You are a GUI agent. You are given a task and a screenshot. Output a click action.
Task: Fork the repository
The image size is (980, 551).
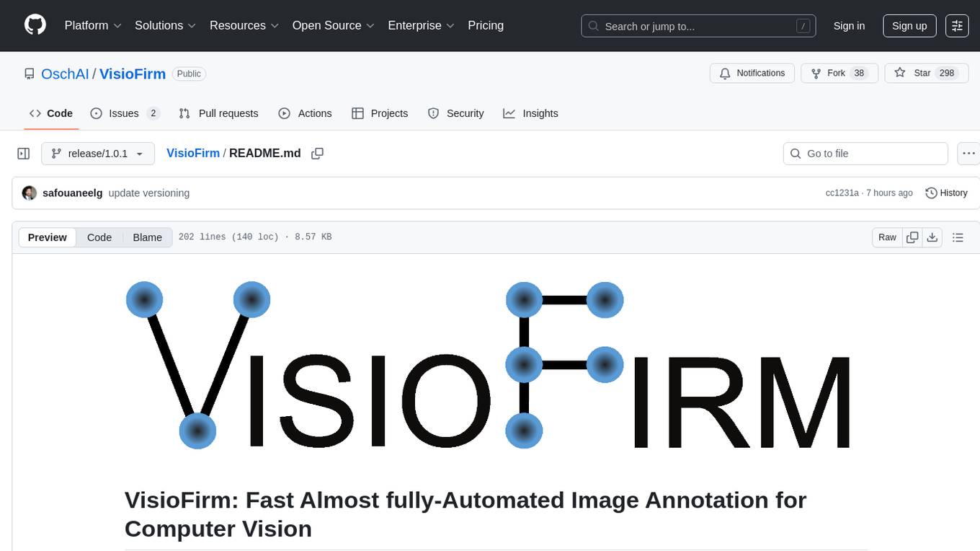(839, 73)
